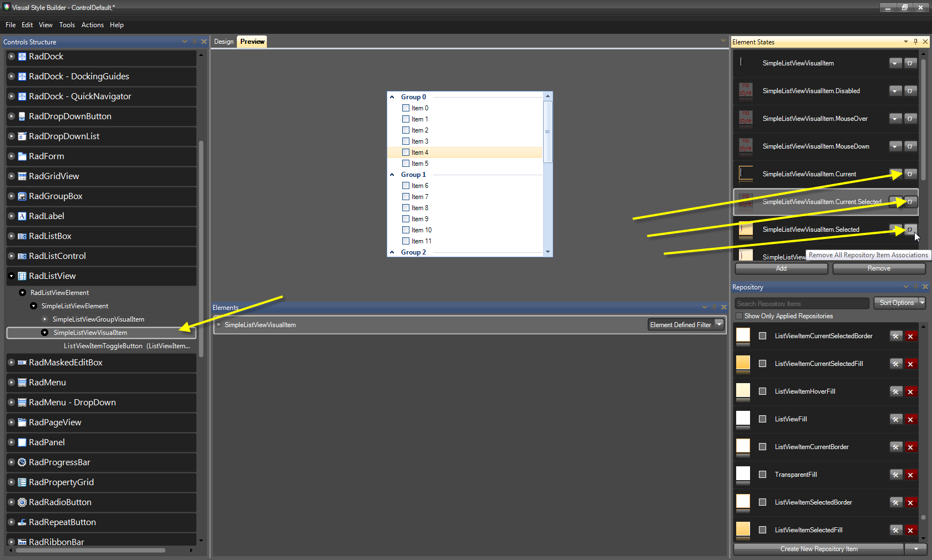Enable Show Only Applied Repositories
The width and height of the screenshot is (932, 560).
(x=739, y=316)
